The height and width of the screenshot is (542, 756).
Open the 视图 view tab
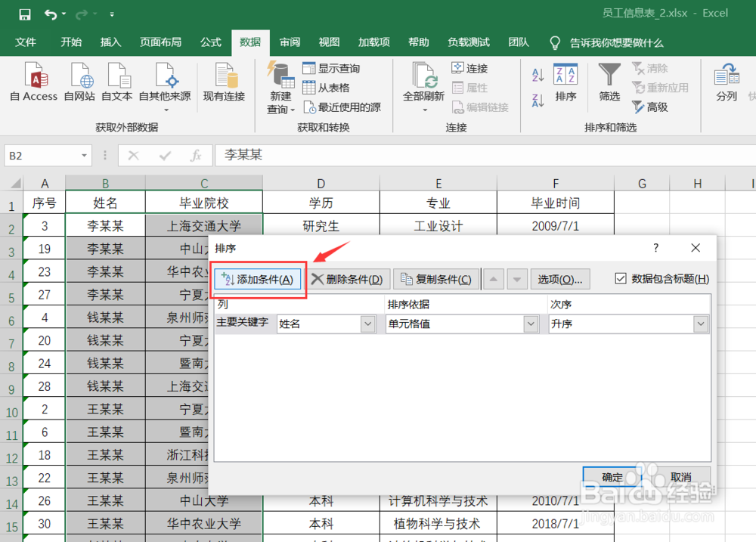point(330,42)
